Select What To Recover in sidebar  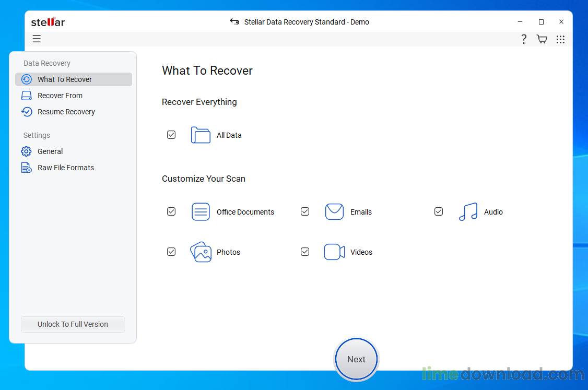(74, 79)
